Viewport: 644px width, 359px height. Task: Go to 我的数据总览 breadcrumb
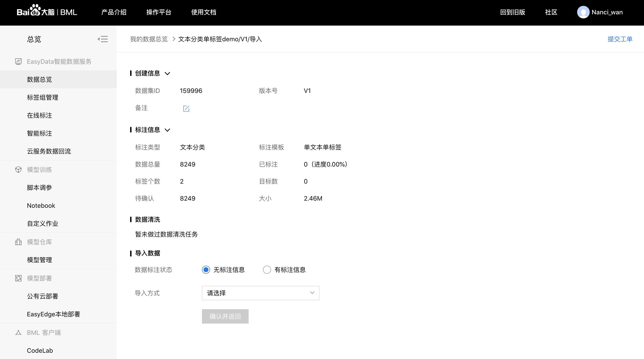click(x=149, y=39)
